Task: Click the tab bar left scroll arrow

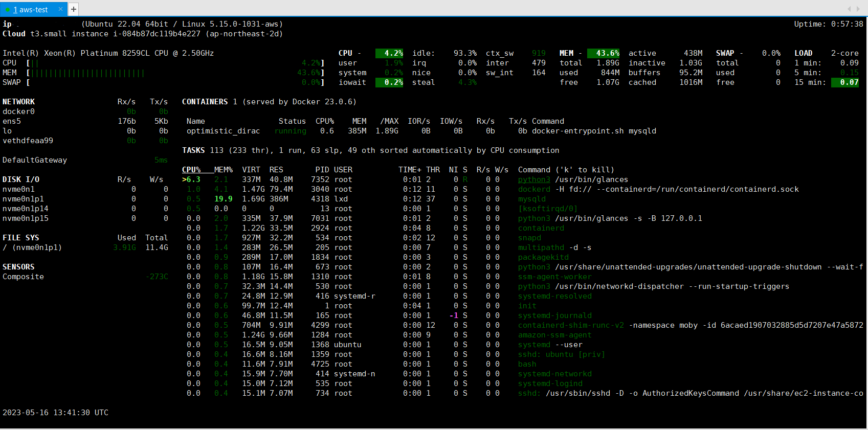Action: click(x=849, y=9)
